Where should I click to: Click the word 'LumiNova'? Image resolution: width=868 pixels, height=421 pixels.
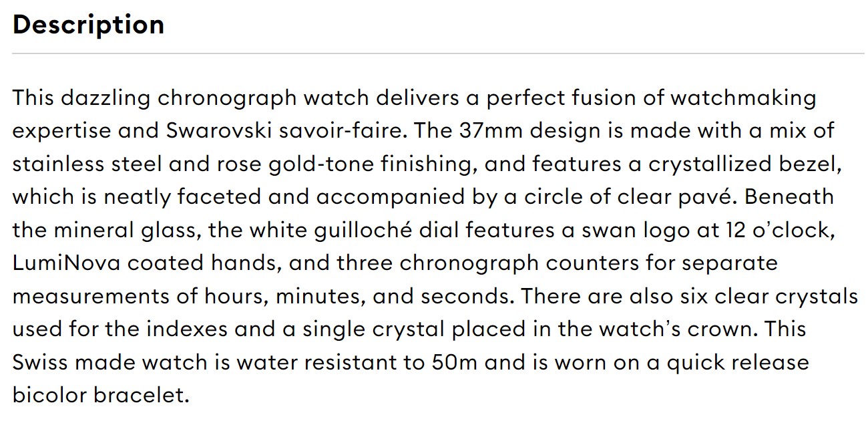[67, 263]
